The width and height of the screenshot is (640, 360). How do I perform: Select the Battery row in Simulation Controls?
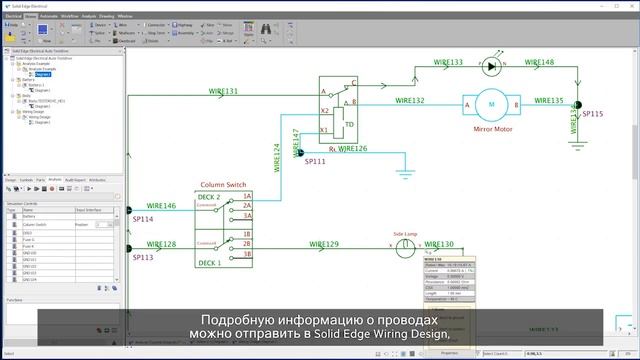[60, 216]
